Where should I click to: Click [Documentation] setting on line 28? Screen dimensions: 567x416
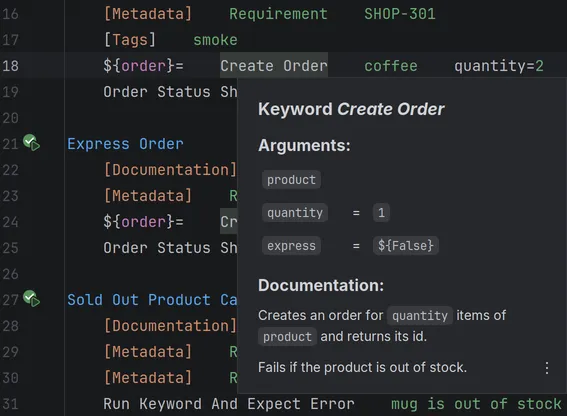point(170,326)
